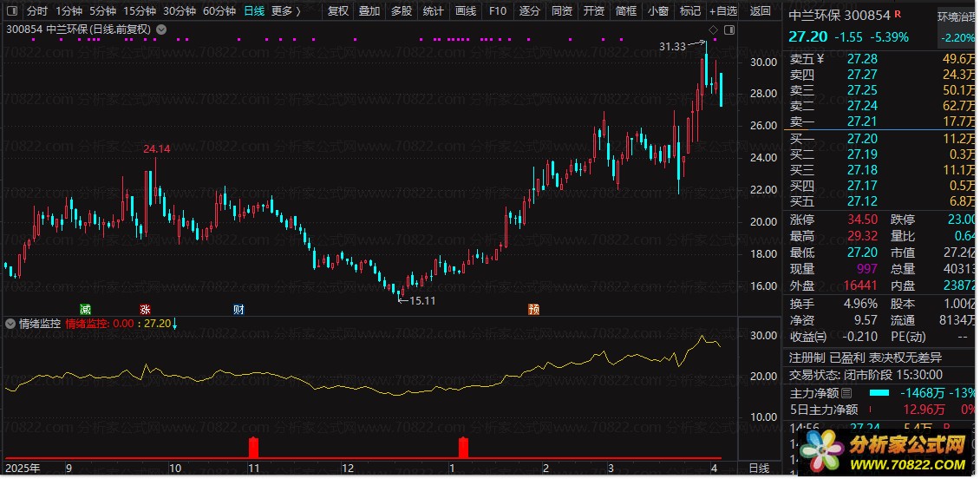Screen dimensions: 980x479
Task: Click the 交易状态 闭市阶段 status line
Action: click(867, 375)
